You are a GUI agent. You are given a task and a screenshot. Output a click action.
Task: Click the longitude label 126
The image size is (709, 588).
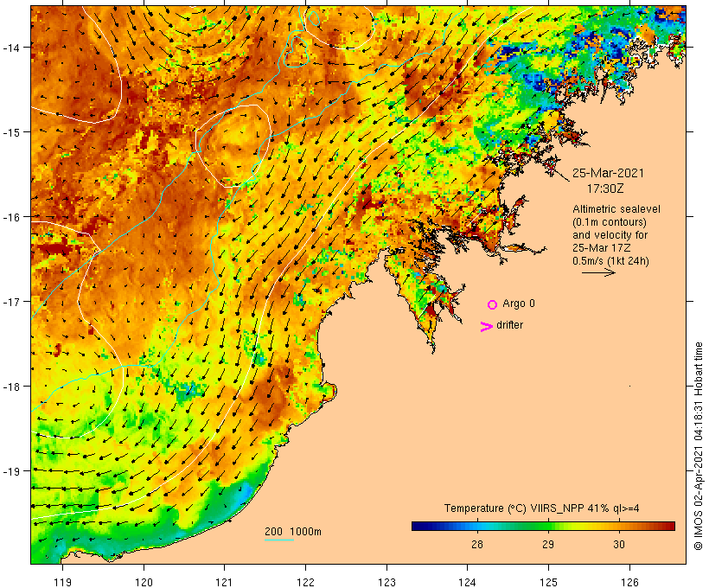tap(629, 582)
